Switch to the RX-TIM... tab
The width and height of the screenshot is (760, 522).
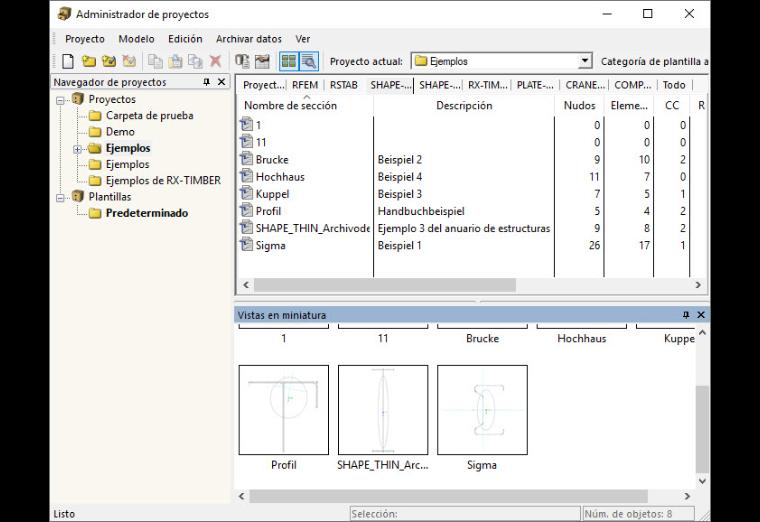(x=488, y=85)
